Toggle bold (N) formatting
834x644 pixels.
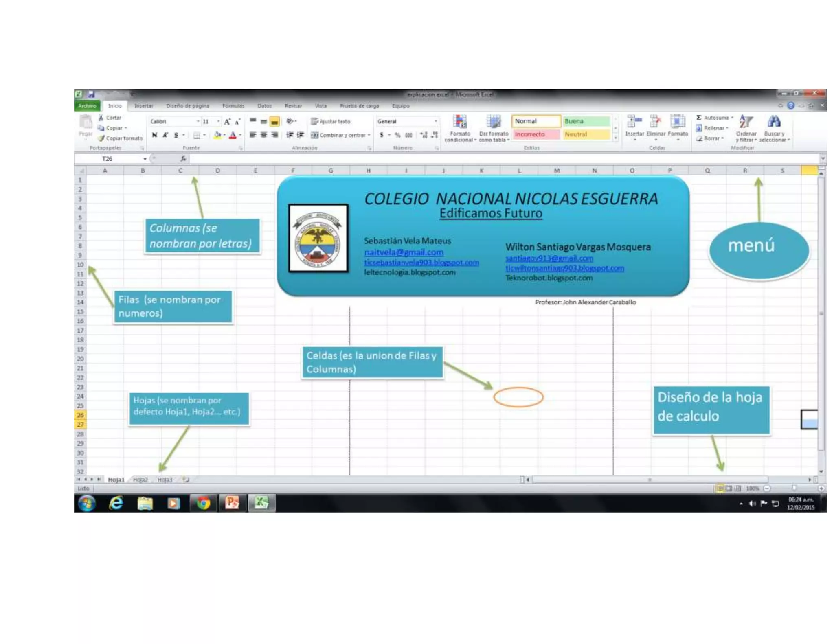(x=154, y=135)
